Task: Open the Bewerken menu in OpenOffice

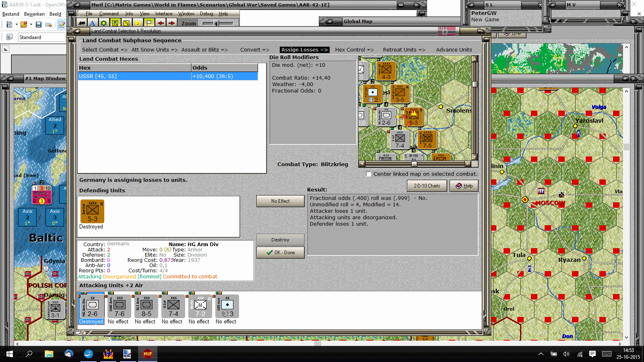Action: pos(34,14)
